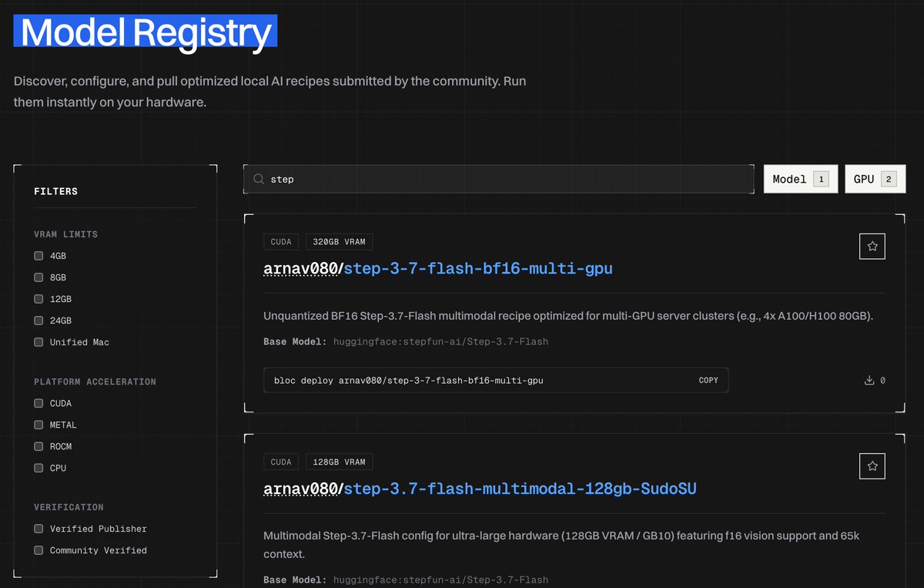Viewport: 924px width, 588px height.
Task: Open arnav080 profile on the bf16 card
Action: 300,269
